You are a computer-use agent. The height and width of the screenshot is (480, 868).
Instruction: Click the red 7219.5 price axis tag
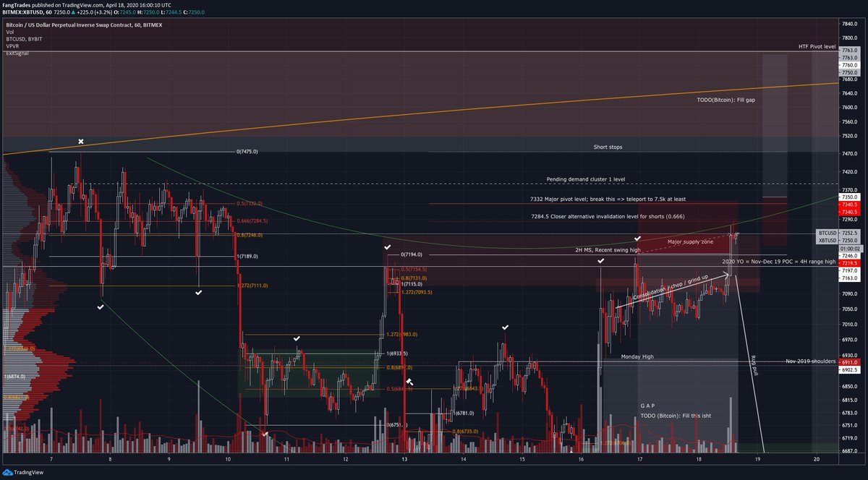tap(849, 263)
